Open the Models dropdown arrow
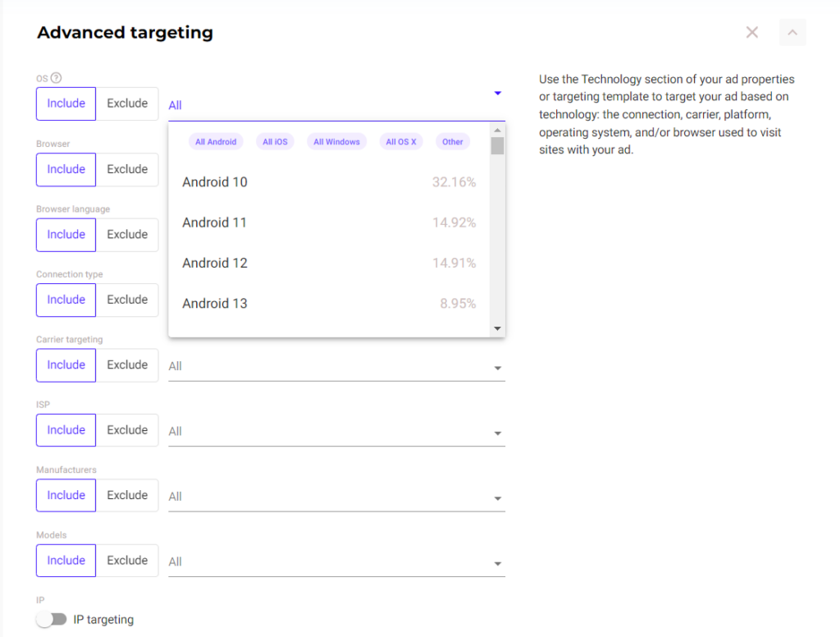Image resolution: width=840 pixels, height=637 pixels. click(497, 563)
